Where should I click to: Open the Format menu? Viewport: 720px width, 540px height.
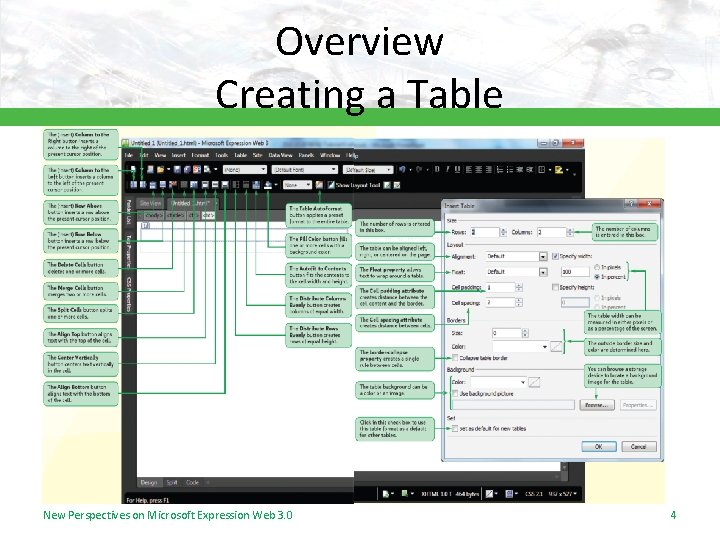point(200,155)
